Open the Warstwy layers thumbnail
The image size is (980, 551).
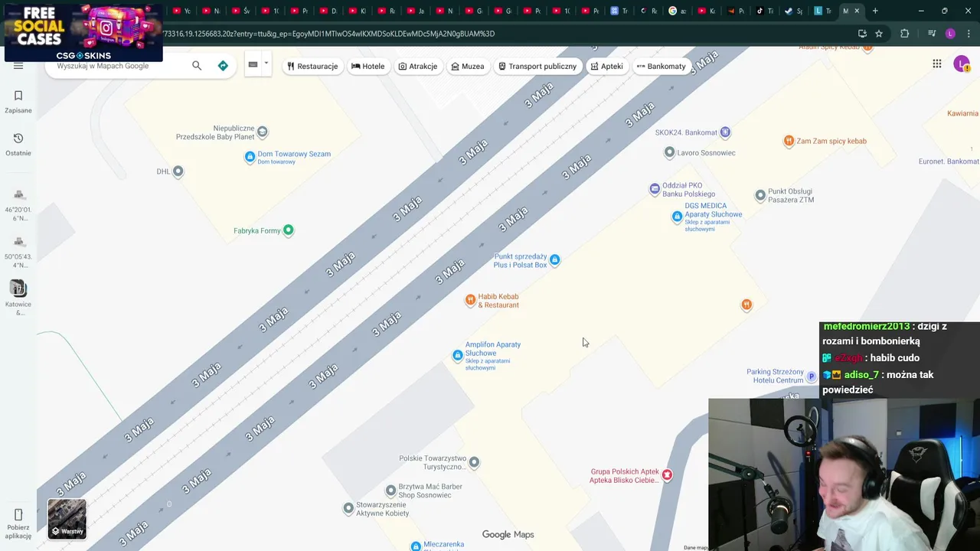point(67,520)
